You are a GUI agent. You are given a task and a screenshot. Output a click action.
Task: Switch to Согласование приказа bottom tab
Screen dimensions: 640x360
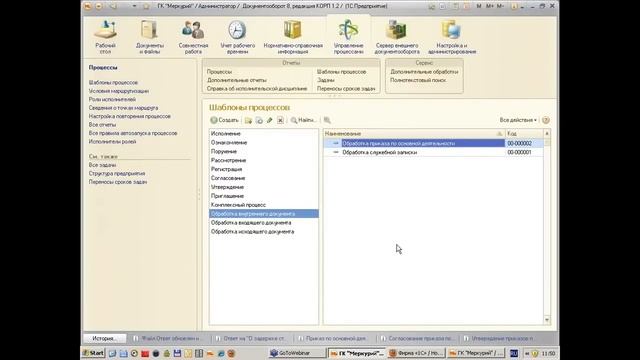pos(417,338)
